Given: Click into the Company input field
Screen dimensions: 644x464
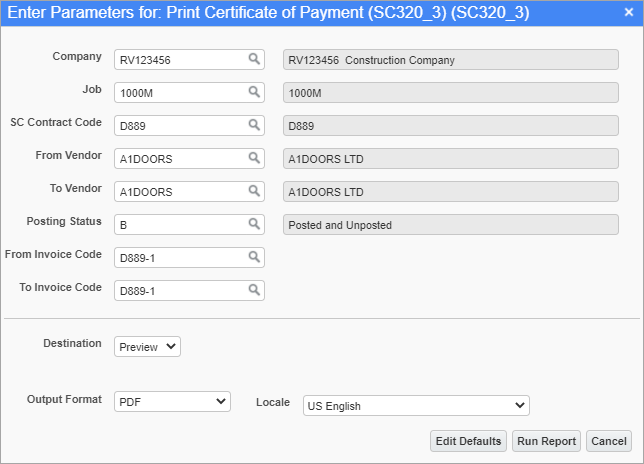Looking at the screenshot, I should (180, 60).
